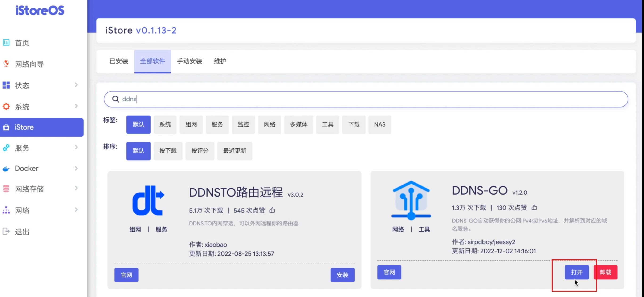Select the 网络向导 globe icon

[x=6, y=64]
